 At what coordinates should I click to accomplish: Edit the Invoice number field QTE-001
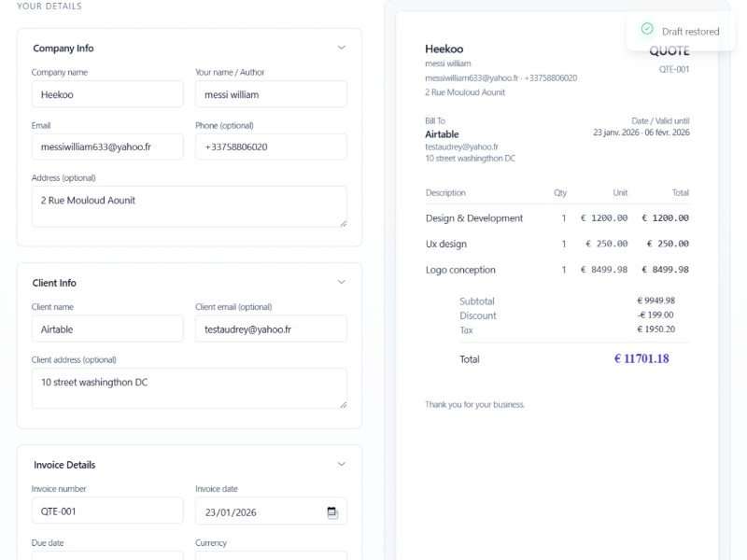click(107, 511)
